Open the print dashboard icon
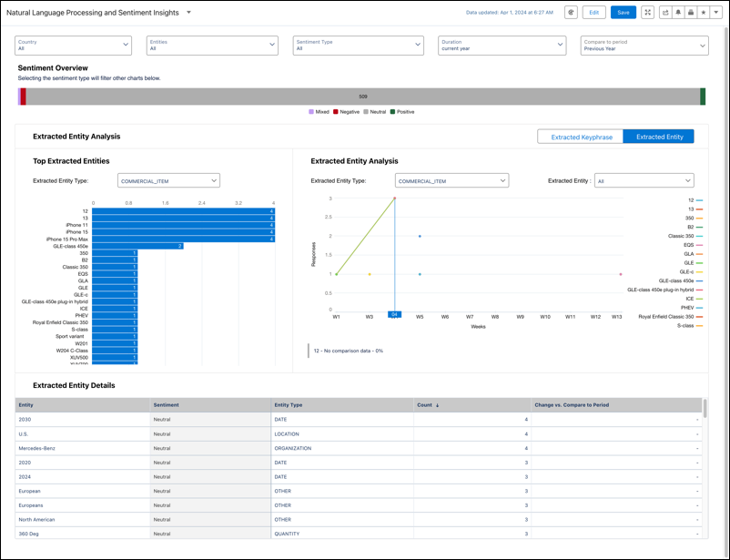 click(x=691, y=12)
